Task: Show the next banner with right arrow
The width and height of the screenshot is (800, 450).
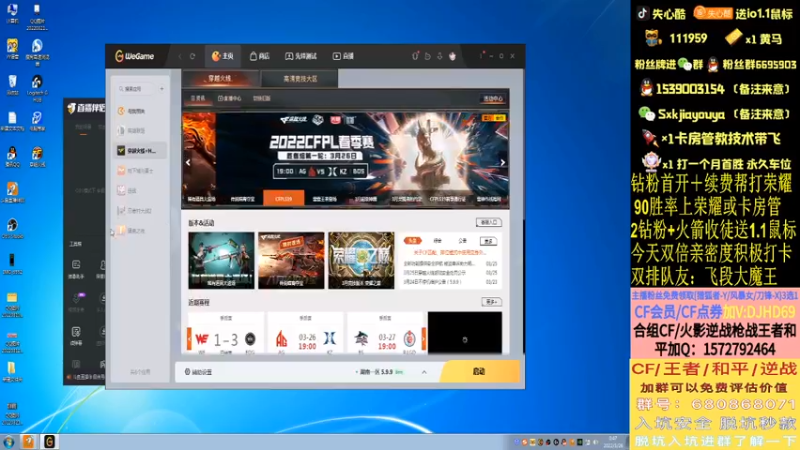Action: pos(503,162)
